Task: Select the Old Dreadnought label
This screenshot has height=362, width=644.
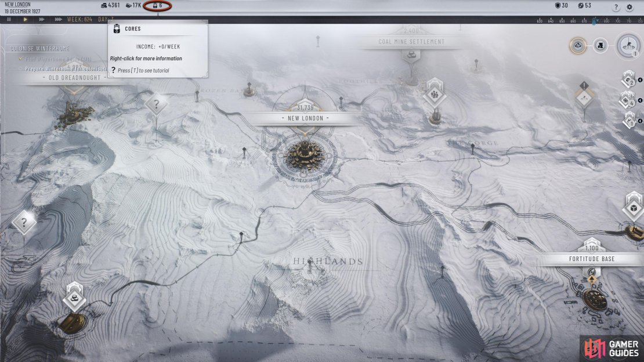Action: [74, 78]
